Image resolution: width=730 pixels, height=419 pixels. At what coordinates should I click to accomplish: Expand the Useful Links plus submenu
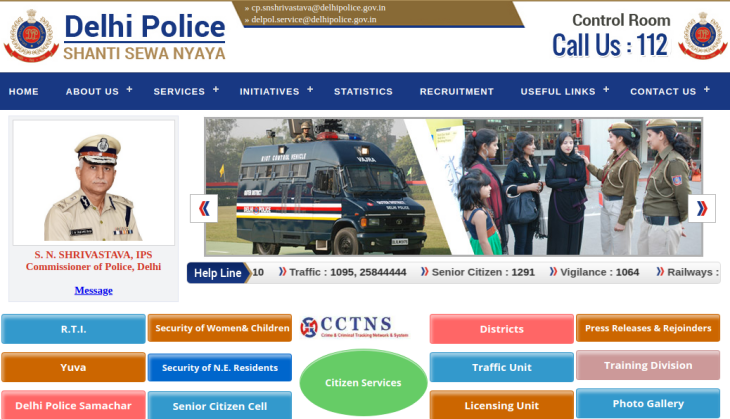point(606,89)
